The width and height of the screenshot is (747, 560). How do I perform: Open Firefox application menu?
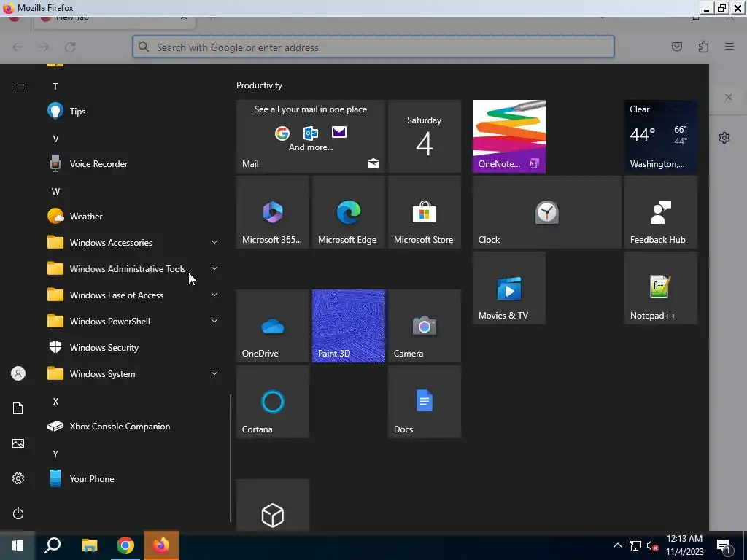729,47
